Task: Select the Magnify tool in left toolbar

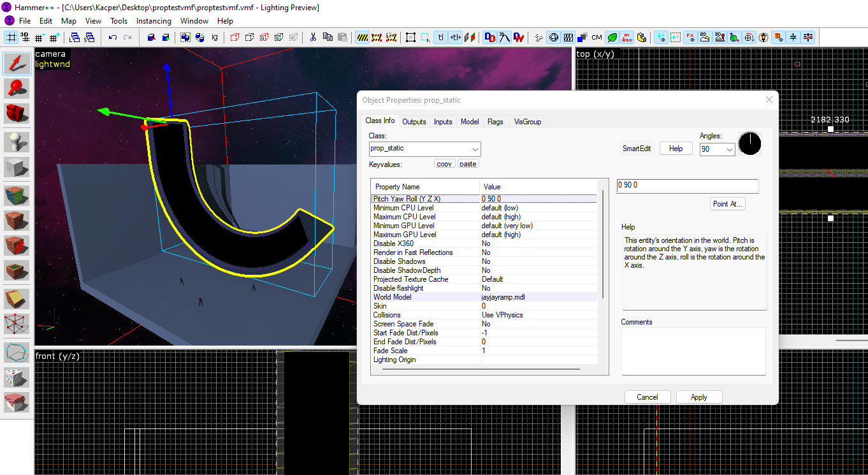Action: (17, 88)
